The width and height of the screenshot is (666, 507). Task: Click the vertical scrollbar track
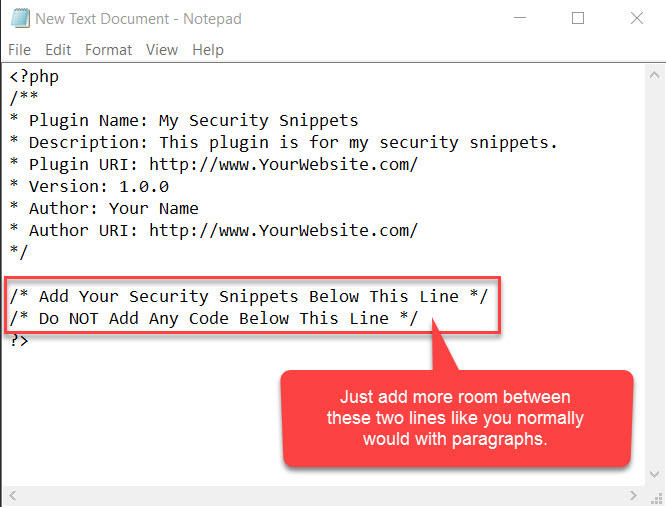tap(655, 274)
